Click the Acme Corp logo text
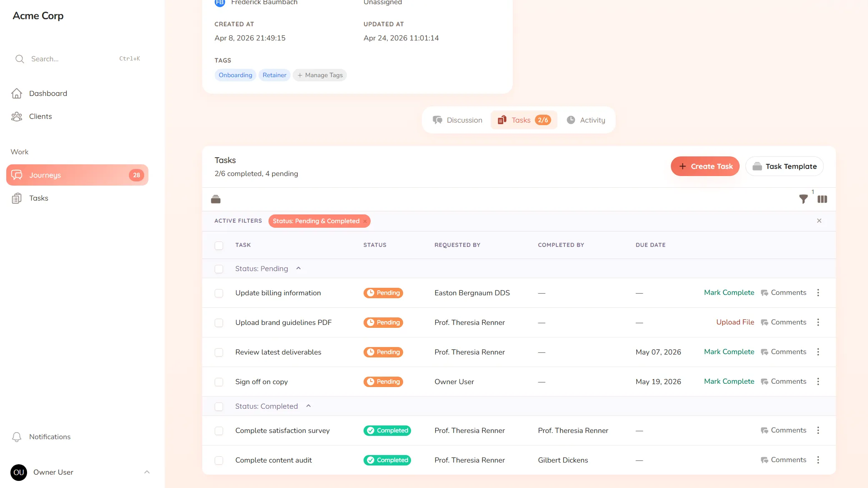868x488 pixels. click(38, 16)
